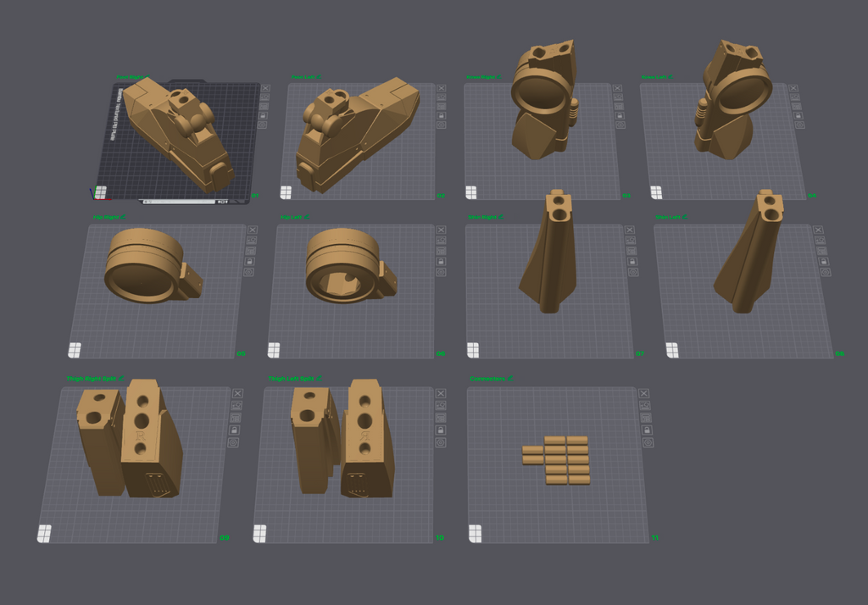Auto-orient objects on Knee Left plate
The width and height of the screenshot is (868, 605).
point(795,97)
